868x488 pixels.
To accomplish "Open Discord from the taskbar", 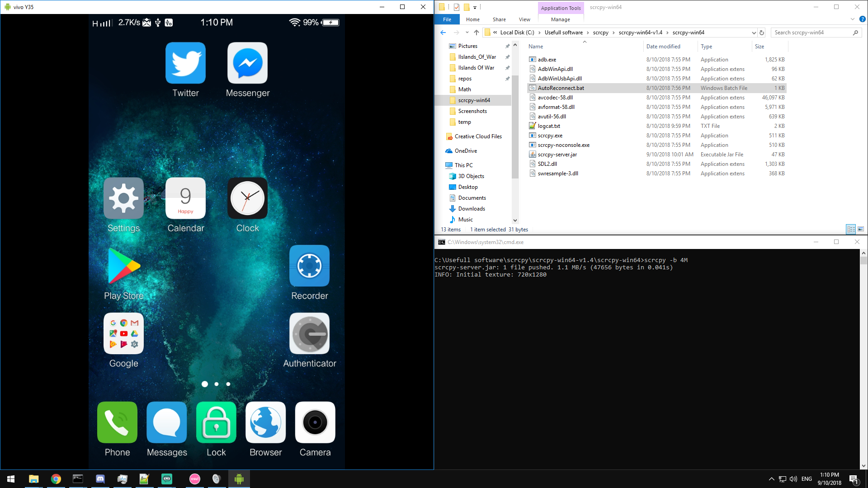I will pos(100,479).
